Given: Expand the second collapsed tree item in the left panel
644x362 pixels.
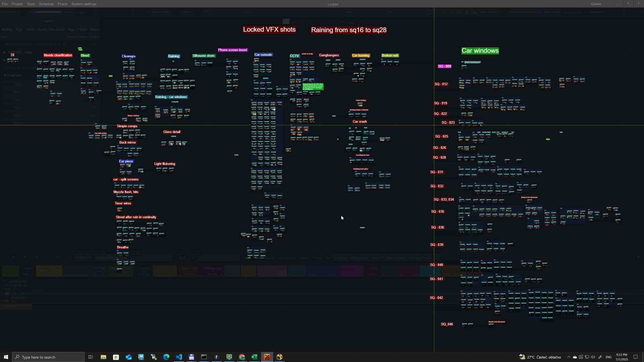Looking at the screenshot, I should 4,60.
